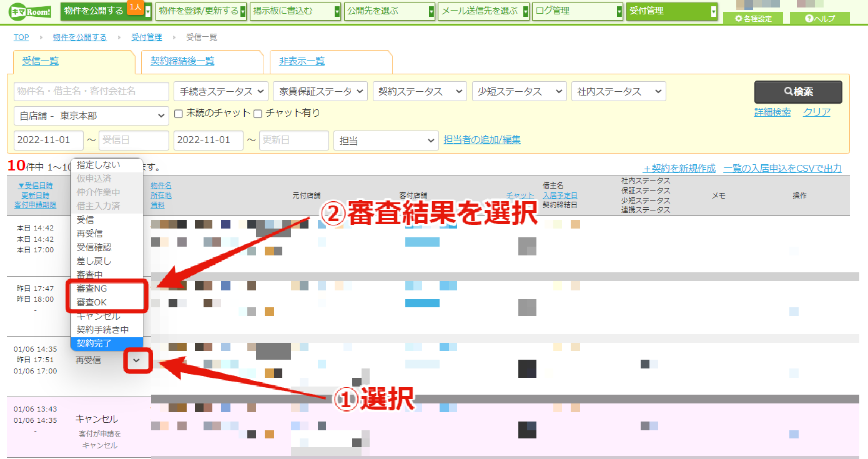This screenshot has width=868, height=459.
Task: Click the empty 更新日 end date field
Action: [293, 140]
